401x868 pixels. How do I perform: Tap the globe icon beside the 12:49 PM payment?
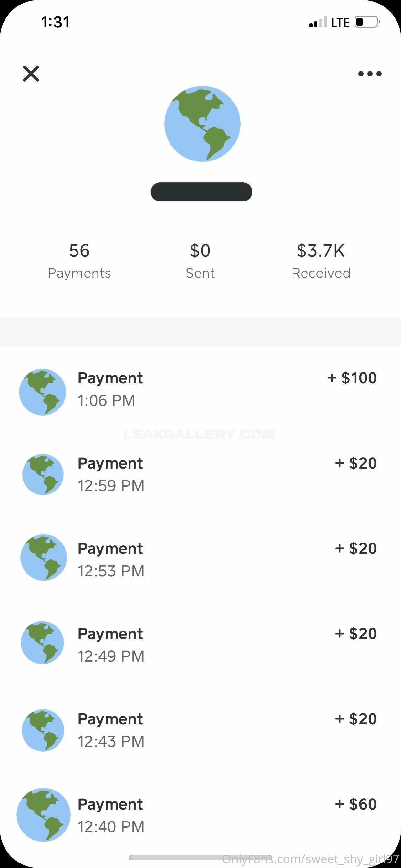tap(43, 642)
